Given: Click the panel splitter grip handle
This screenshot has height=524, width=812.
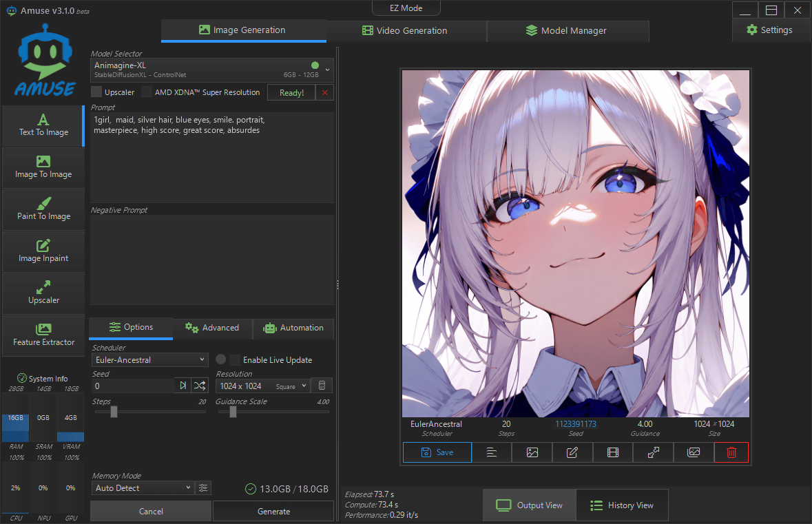Looking at the screenshot, I should 337,285.
